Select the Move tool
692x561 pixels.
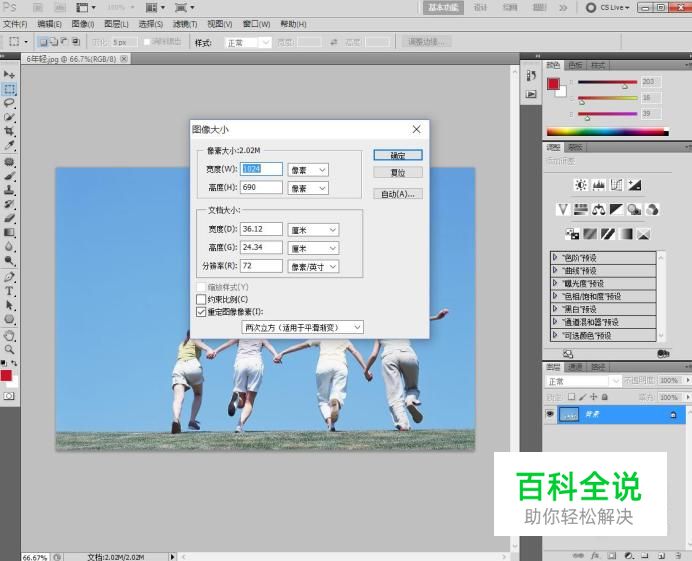coord(9,74)
